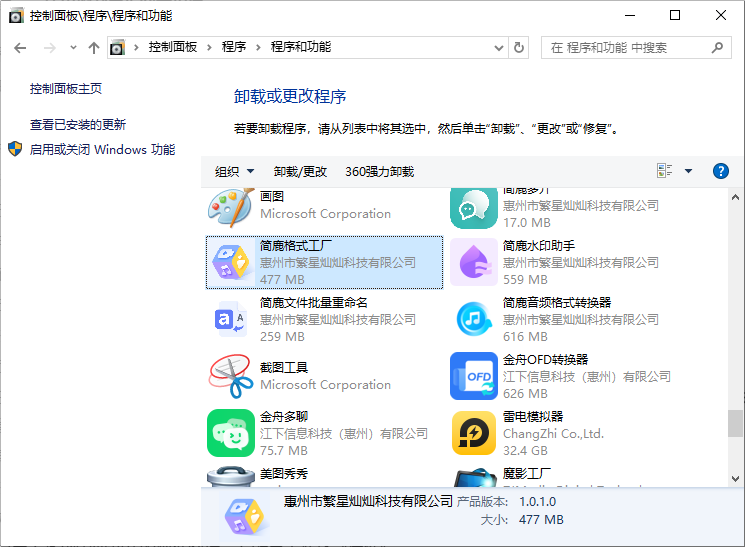Click the scrollbar down arrow
This screenshot has width=745, height=547.
pos(735,479)
